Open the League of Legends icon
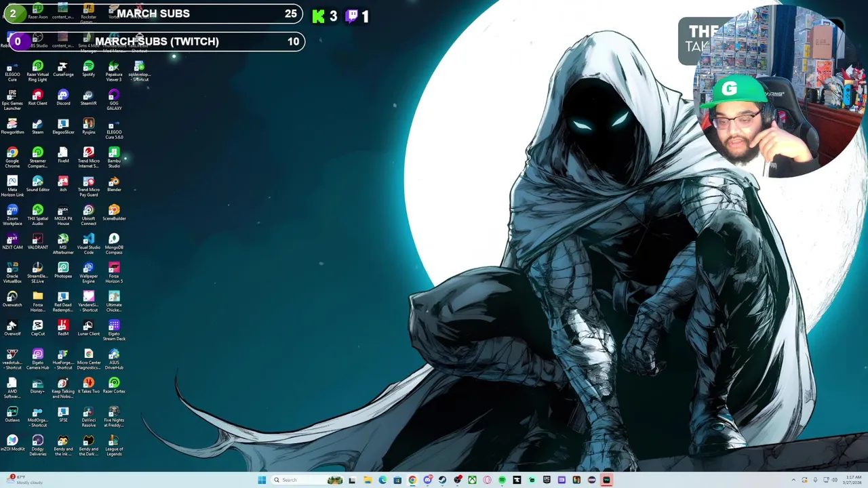 click(x=114, y=446)
